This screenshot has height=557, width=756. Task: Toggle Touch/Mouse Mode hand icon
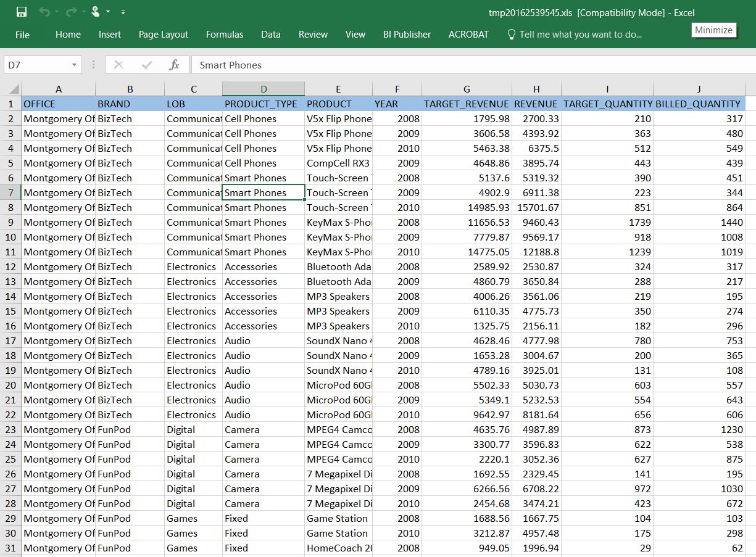point(96,12)
